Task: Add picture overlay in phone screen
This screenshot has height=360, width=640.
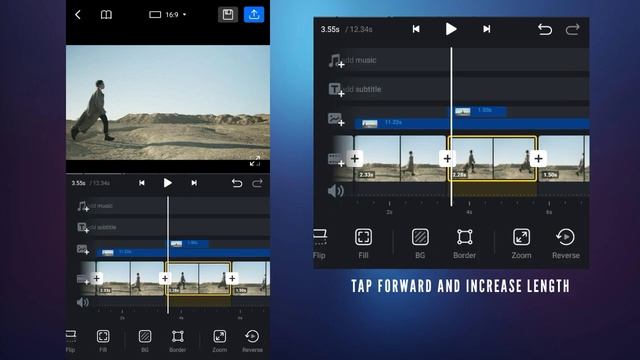Action: click(x=83, y=249)
